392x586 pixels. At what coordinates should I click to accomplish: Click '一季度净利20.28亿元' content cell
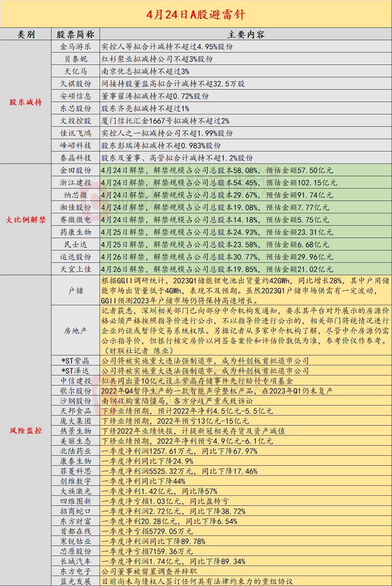pyautogui.click(x=246, y=521)
